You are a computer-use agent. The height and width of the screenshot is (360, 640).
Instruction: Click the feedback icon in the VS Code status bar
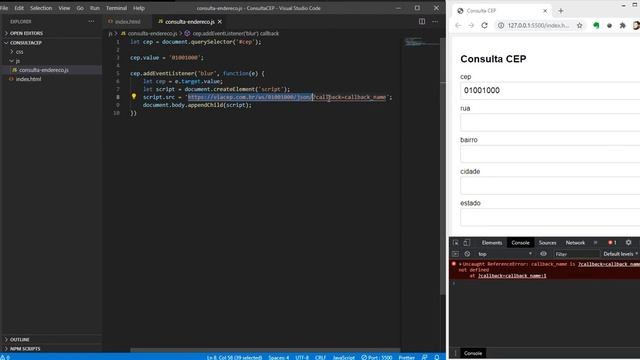pos(424,357)
